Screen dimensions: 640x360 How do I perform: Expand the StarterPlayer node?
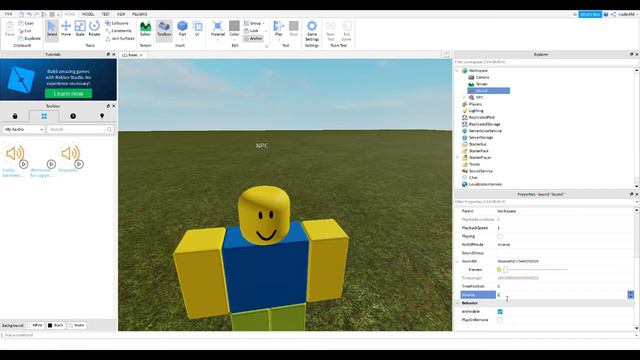[457, 158]
